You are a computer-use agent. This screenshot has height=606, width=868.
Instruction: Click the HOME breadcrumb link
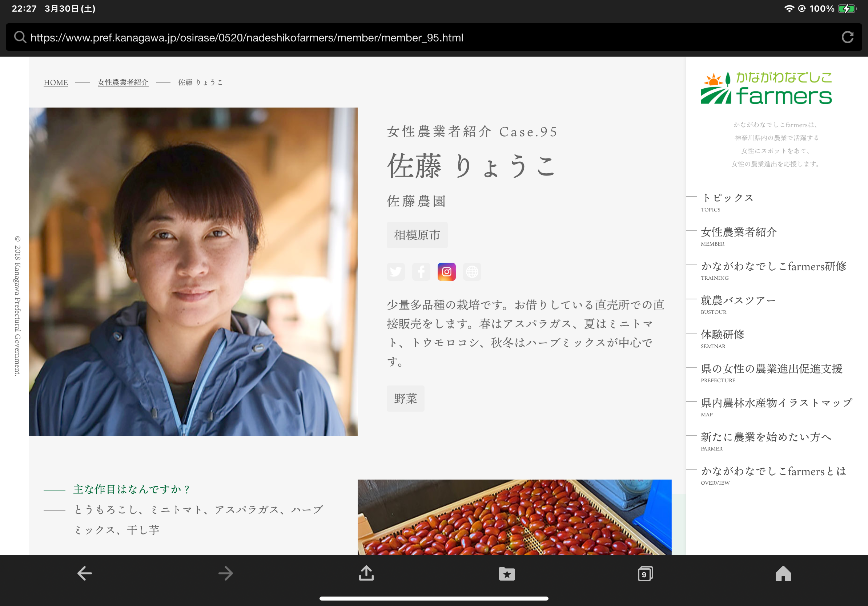pyautogui.click(x=55, y=82)
